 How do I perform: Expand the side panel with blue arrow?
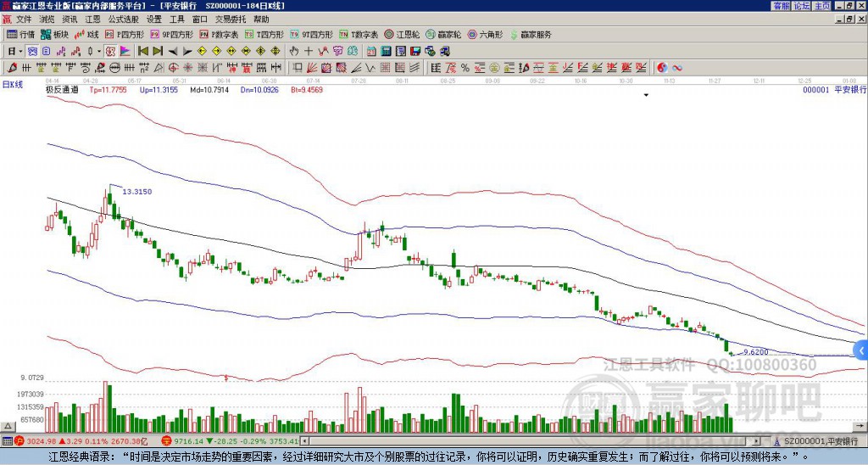click(861, 350)
